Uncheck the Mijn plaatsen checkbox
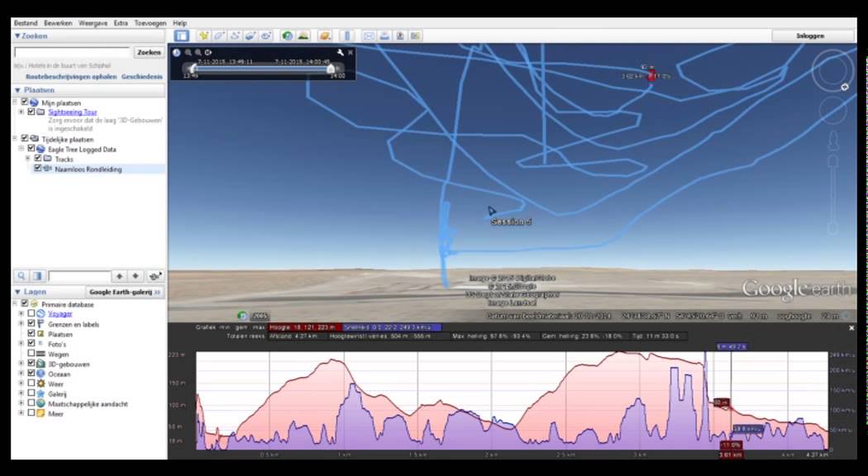 [24, 102]
